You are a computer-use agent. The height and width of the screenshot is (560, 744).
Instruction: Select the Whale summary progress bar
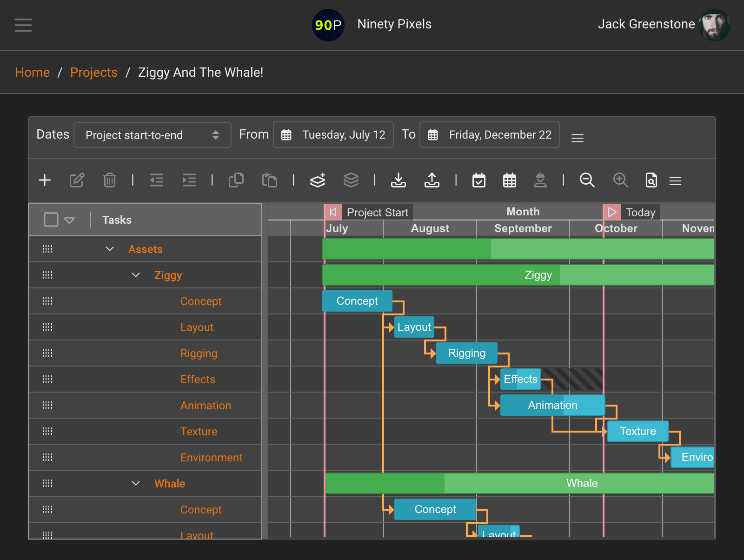[x=520, y=483]
